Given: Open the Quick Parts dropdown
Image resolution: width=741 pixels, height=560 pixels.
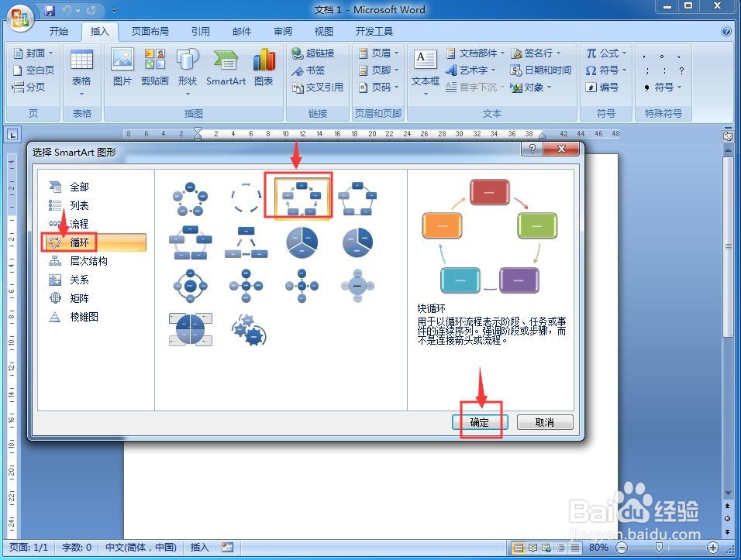Looking at the screenshot, I should pyautogui.click(x=475, y=53).
